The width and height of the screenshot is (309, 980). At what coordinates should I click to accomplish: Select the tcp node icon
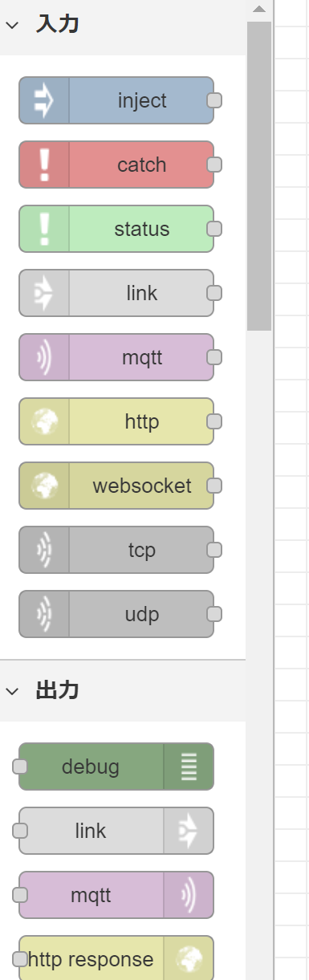(44, 550)
